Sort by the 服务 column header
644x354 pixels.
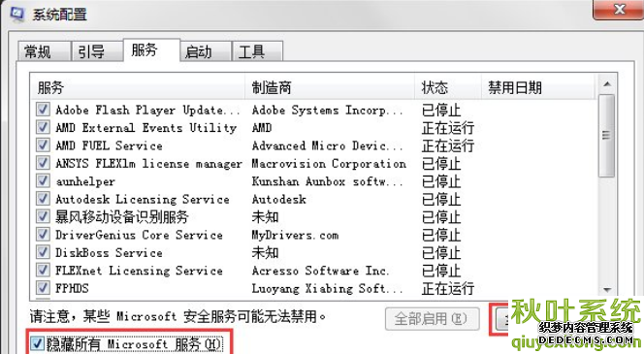click(x=138, y=87)
